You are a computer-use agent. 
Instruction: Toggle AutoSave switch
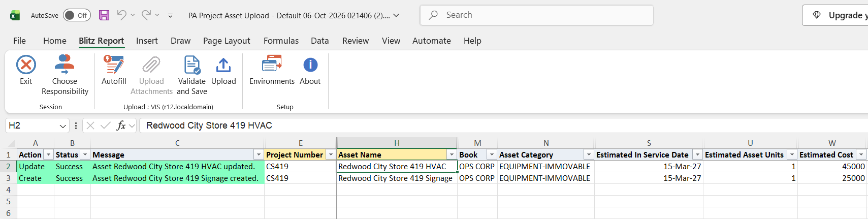click(77, 15)
